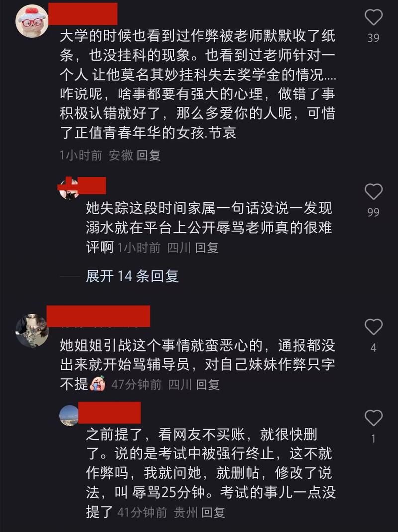398x532 pixels.
Task: Like the Guizhou reply with 1 like
Action: pyautogui.click(x=373, y=418)
